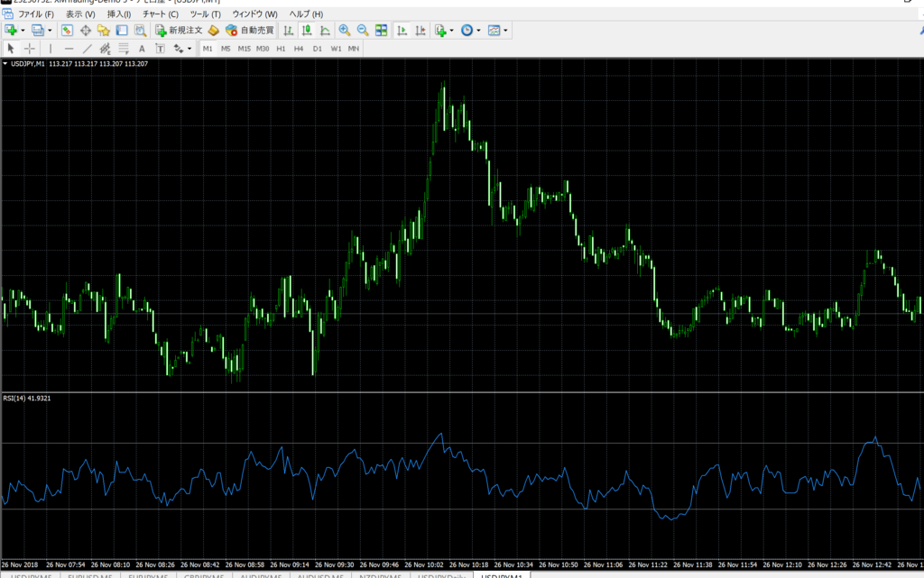
Task: Switch timeframe to D1
Action: pos(318,49)
